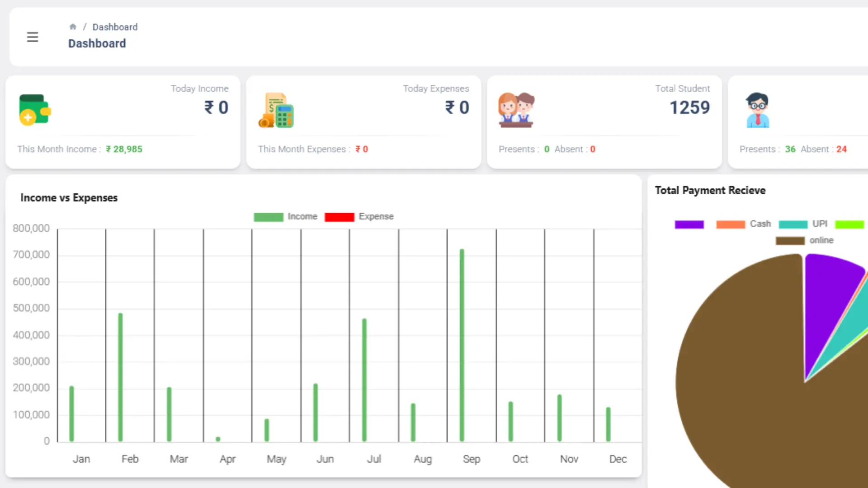
Task: Toggle the Income series in the legend
Action: (x=286, y=216)
